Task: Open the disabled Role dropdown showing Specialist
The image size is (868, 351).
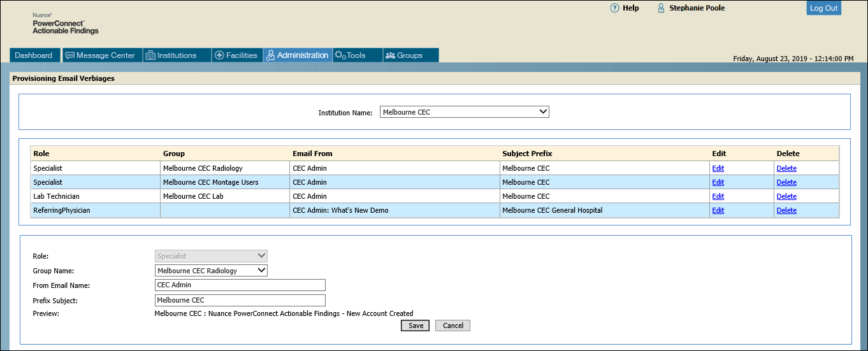Action: (211, 256)
